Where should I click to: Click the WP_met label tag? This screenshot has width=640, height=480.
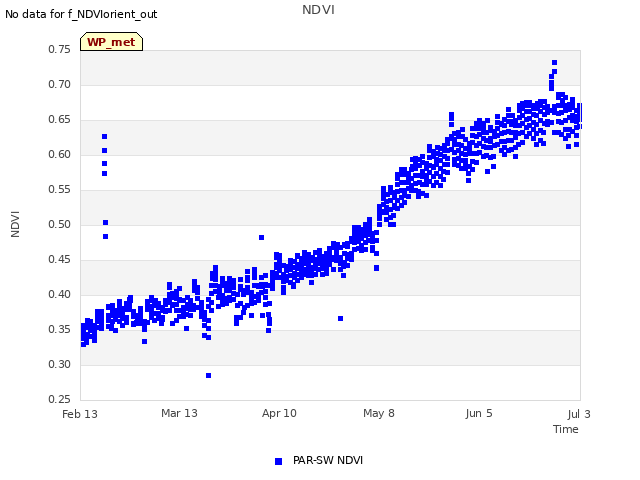111,42
